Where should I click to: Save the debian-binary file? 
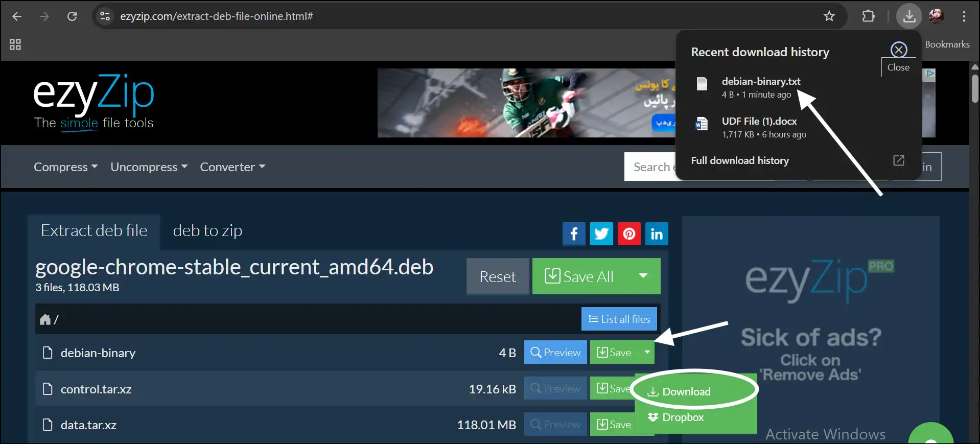pyautogui.click(x=615, y=353)
